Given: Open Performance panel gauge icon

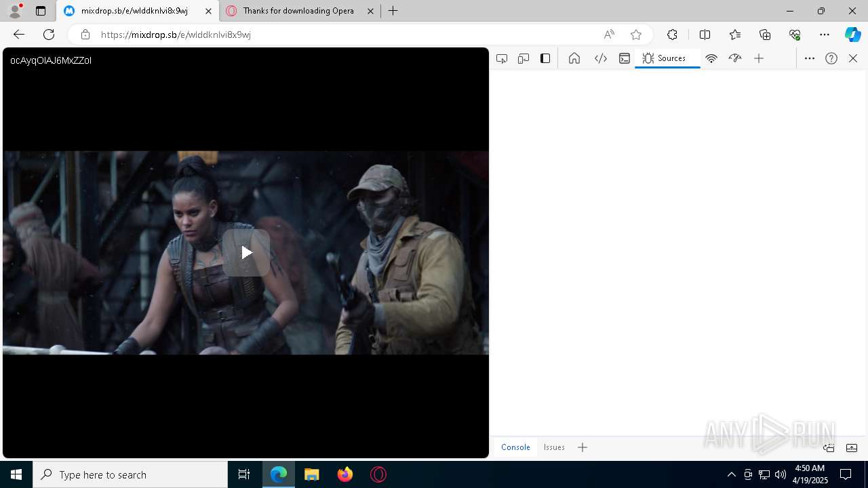Looking at the screenshot, I should pyautogui.click(x=735, y=58).
